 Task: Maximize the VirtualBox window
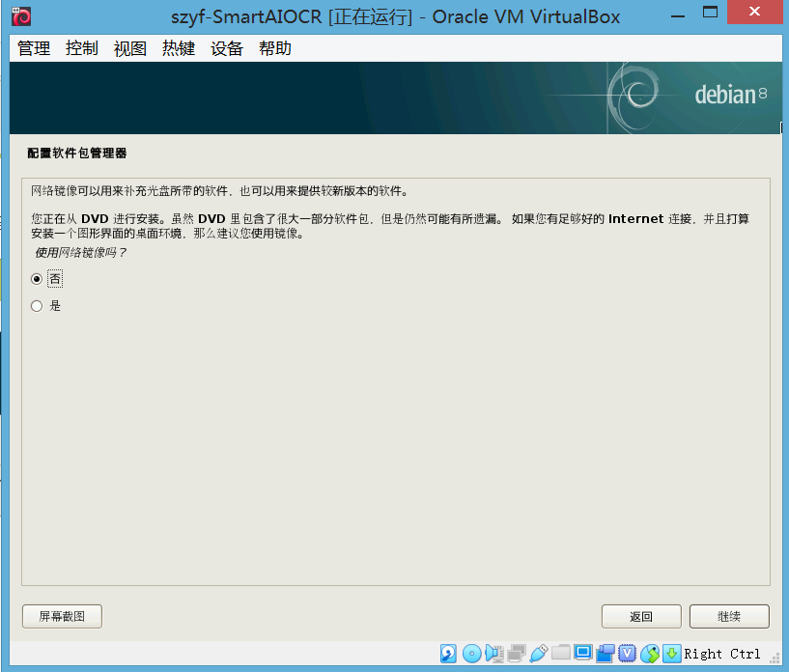pyautogui.click(x=710, y=13)
